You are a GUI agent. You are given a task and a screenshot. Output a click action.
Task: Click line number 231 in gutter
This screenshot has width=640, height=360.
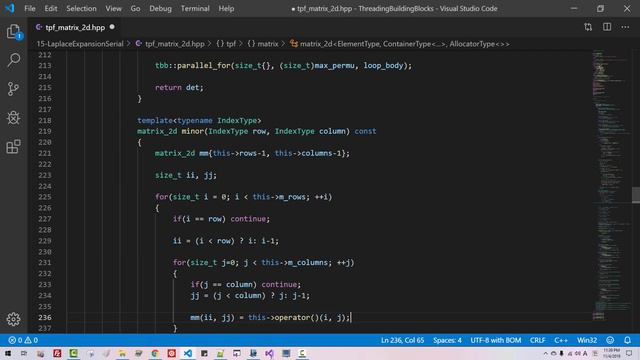(44, 262)
